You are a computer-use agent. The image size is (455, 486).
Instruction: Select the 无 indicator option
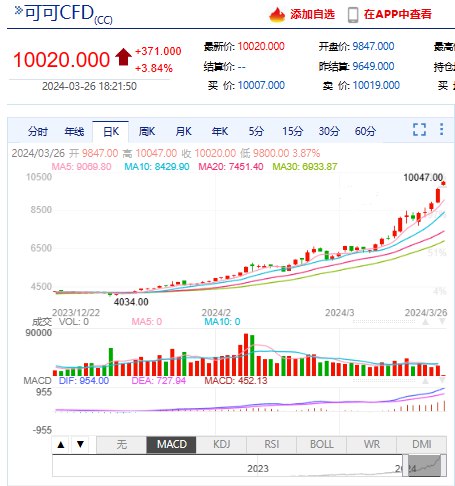(x=122, y=445)
